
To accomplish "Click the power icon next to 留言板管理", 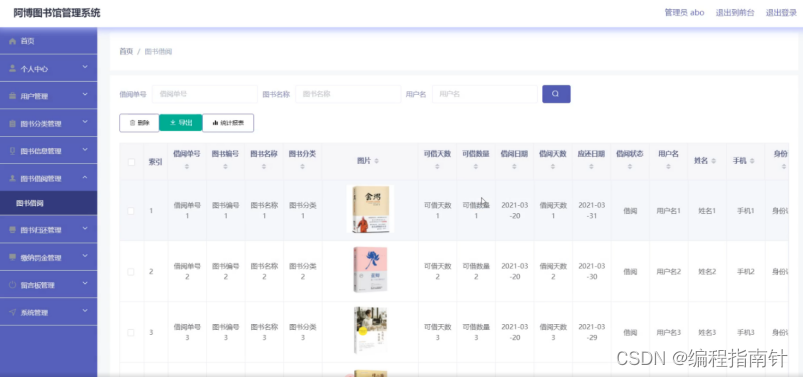I will (13, 285).
